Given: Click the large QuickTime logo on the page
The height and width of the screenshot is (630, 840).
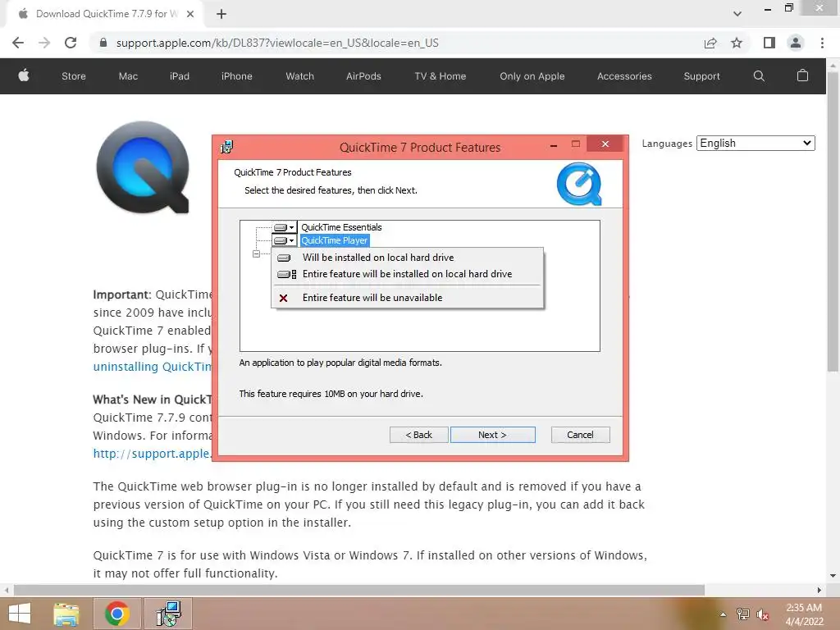Looking at the screenshot, I should point(143,167).
